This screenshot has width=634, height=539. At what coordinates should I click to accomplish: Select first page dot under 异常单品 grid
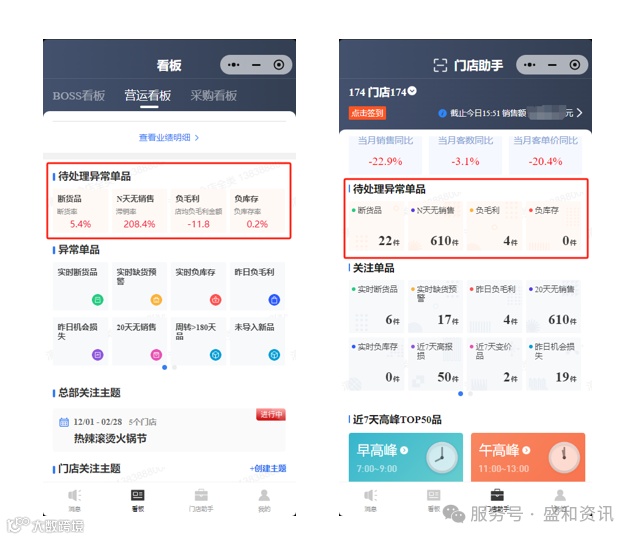click(165, 368)
